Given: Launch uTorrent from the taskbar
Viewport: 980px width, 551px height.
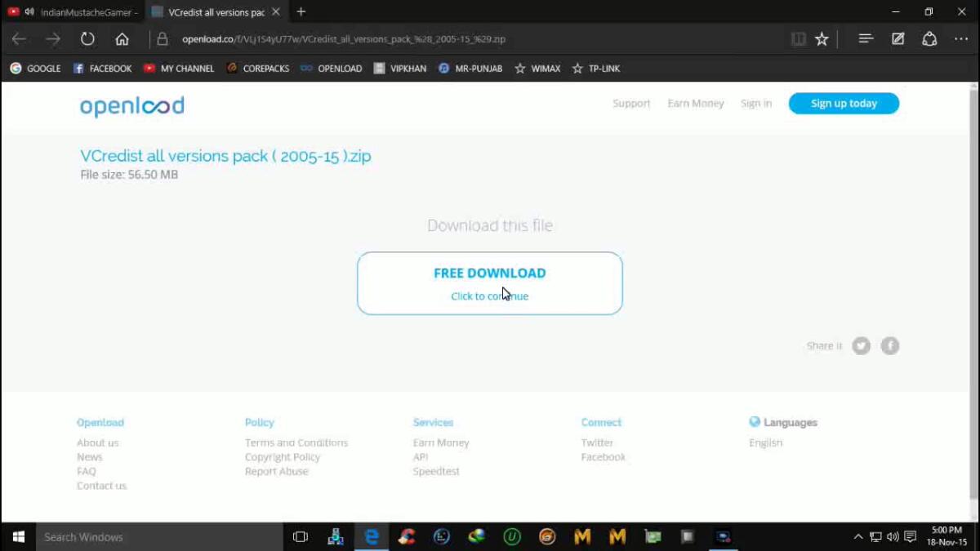Looking at the screenshot, I should tap(511, 536).
